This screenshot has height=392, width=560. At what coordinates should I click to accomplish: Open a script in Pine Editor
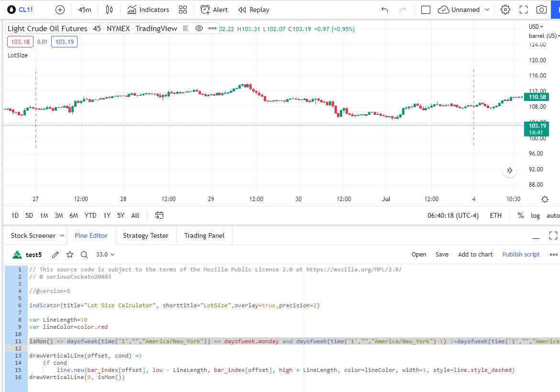coord(419,255)
